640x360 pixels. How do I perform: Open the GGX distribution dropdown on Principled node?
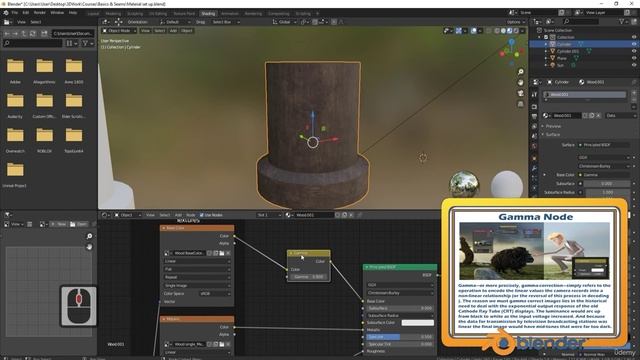pos(400,284)
